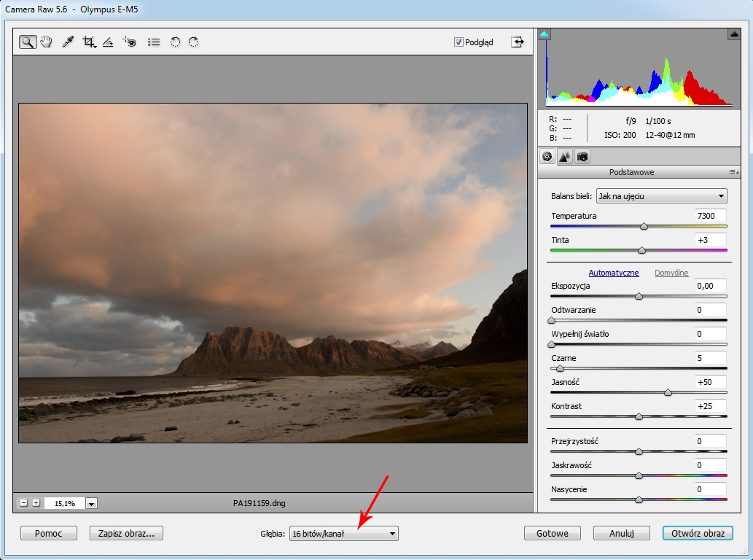Activate the Straighten tool
The height and width of the screenshot is (560, 753).
[x=108, y=42]
